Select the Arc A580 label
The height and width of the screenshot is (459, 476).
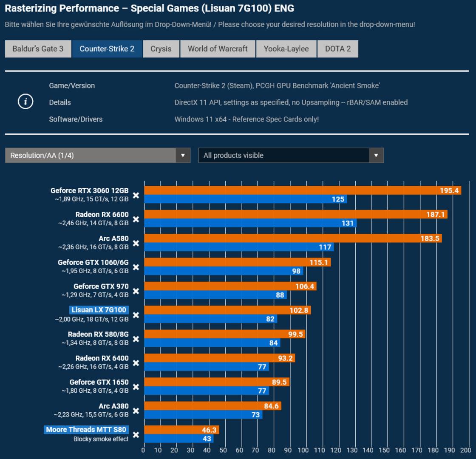click(113, 238)
